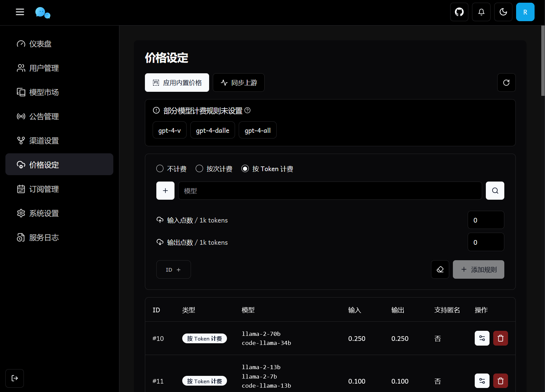
Task: Select the gpt-4-dalle model tag
Action: (212, 130)
